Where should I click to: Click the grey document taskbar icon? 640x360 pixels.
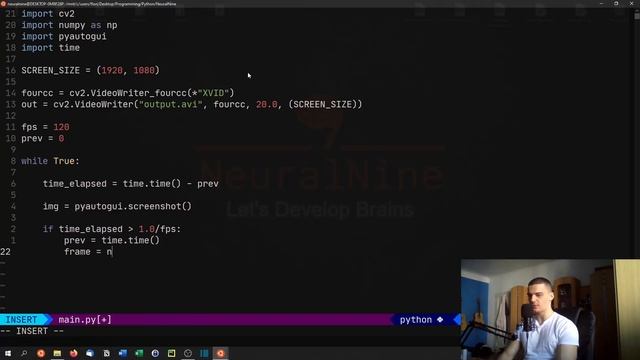coord(106,353)
